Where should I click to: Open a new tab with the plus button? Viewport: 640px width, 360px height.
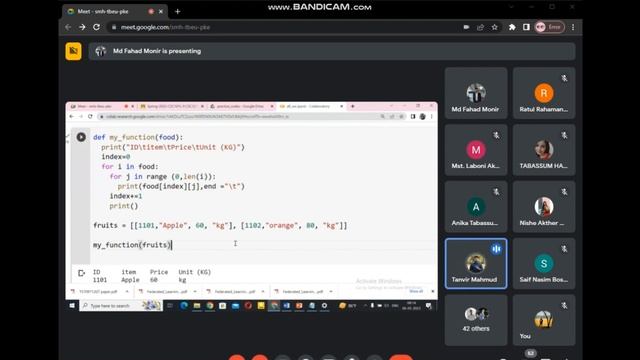[177, 11]
